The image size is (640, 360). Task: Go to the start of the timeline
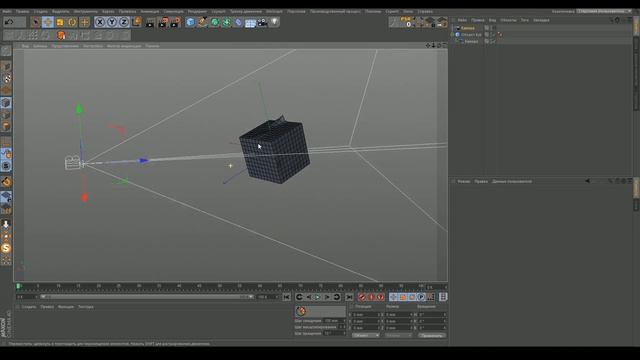click(x=287, y=297)
